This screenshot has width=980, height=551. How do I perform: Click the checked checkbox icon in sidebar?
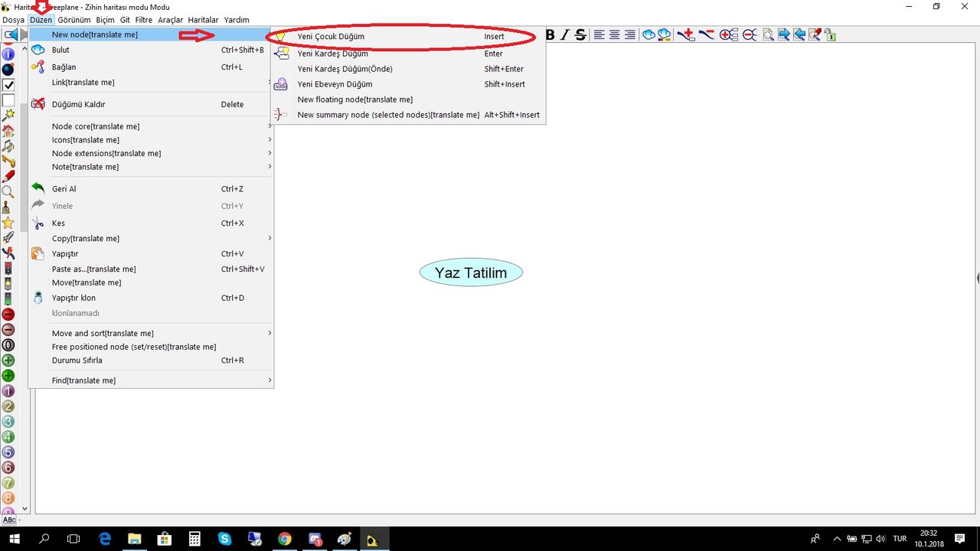coord(8,84)
